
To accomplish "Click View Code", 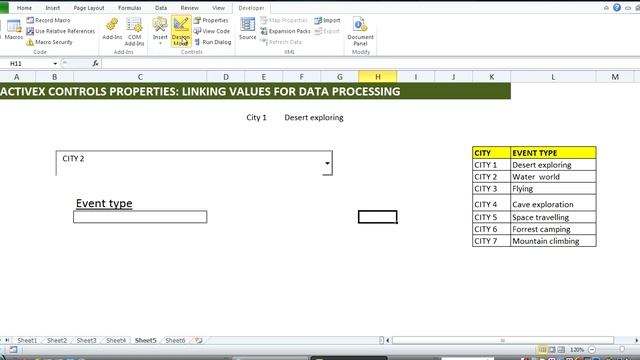I will pos(212,31).
